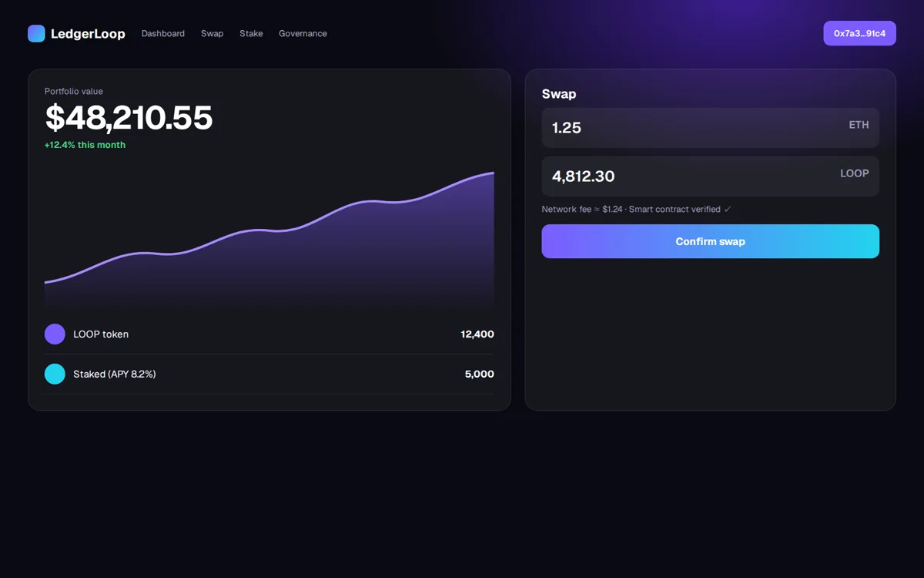Click the Swap panel heading
Viewport: 924px width, 578px height.
(559, 94)
